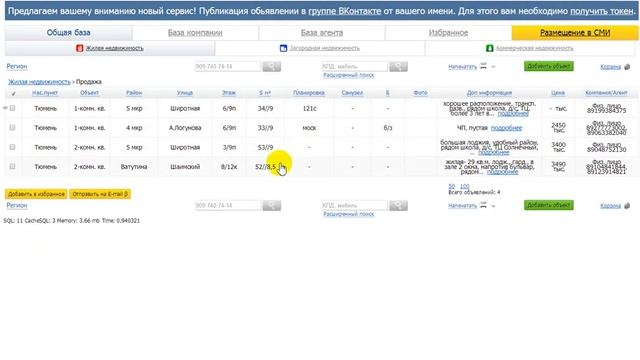Show 100 listings per page
The image size is (640, 360).
pyautogui.click(x=464, y=187)
